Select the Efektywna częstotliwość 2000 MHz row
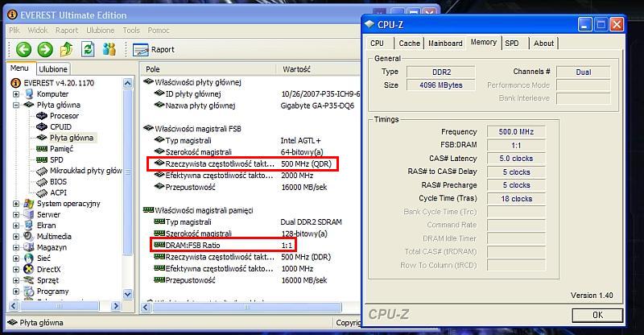 coord(233,176)
